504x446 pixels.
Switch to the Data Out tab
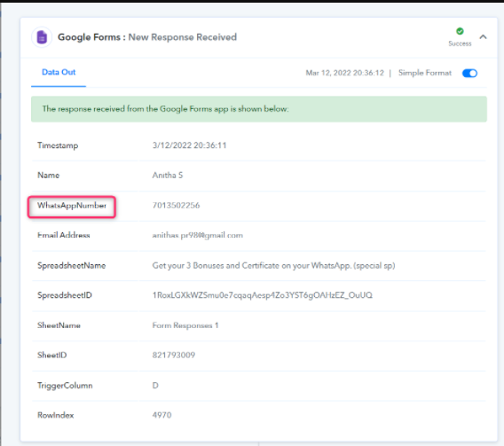click(x=59, y=72)
